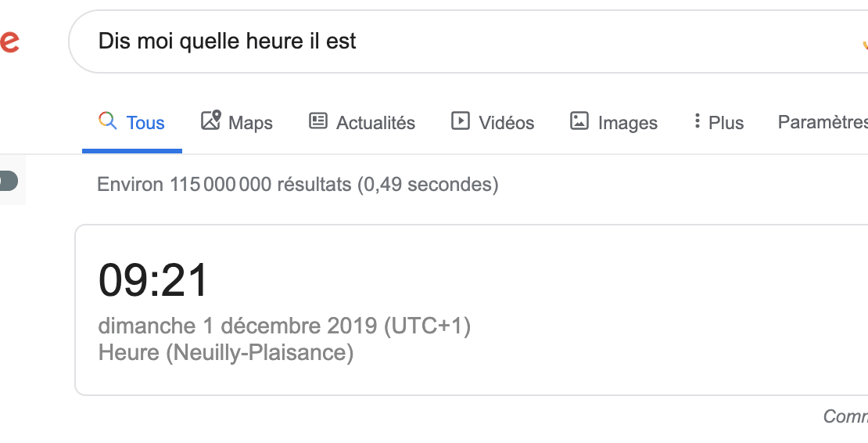
Task: Click the three-dots icon beside Plus
Action: (x=697, y=121)
